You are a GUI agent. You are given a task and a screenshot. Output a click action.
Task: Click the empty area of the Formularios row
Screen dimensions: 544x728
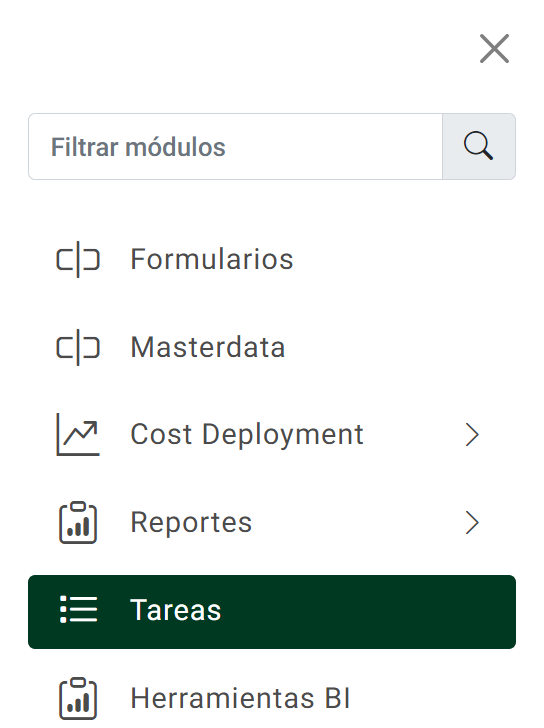pyautogui.click(x=404, y=259)
